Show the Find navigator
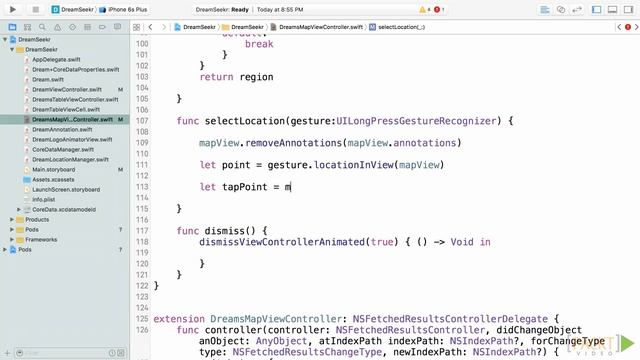 tap(42, 27)
